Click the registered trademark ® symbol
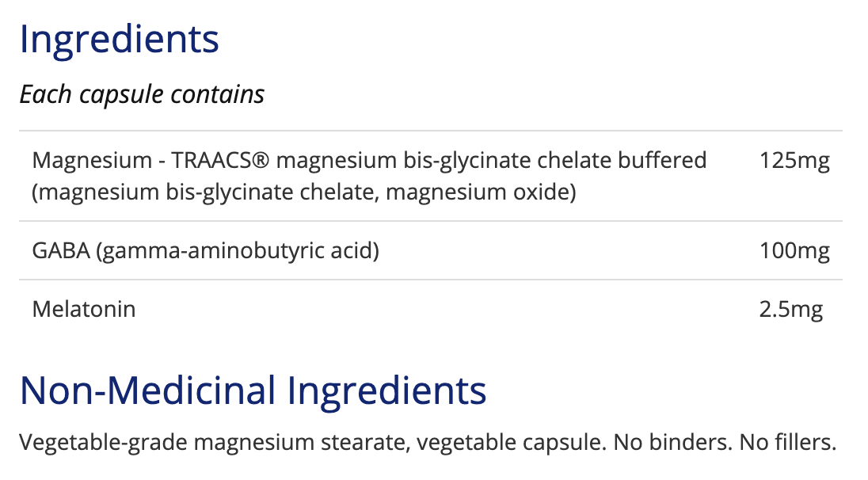The width and height of the screenshot is (868, 480). point(262,160)
